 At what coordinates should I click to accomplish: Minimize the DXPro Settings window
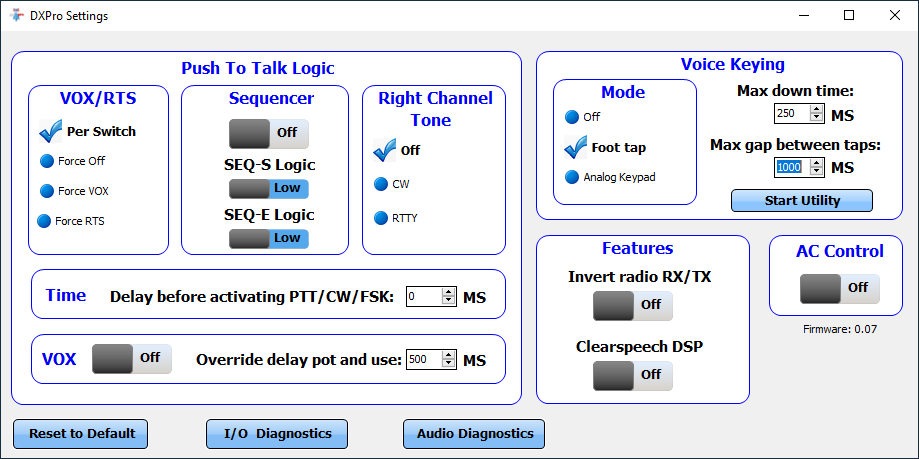coord(803,16)
